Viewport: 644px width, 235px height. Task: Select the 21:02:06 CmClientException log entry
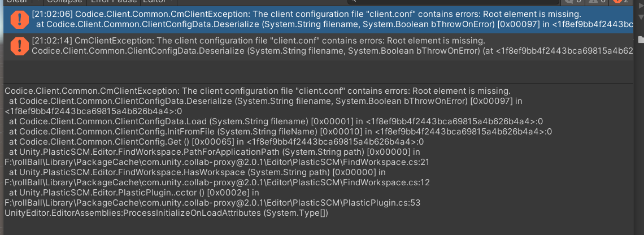pyautogui.click(x=318, y=20)
